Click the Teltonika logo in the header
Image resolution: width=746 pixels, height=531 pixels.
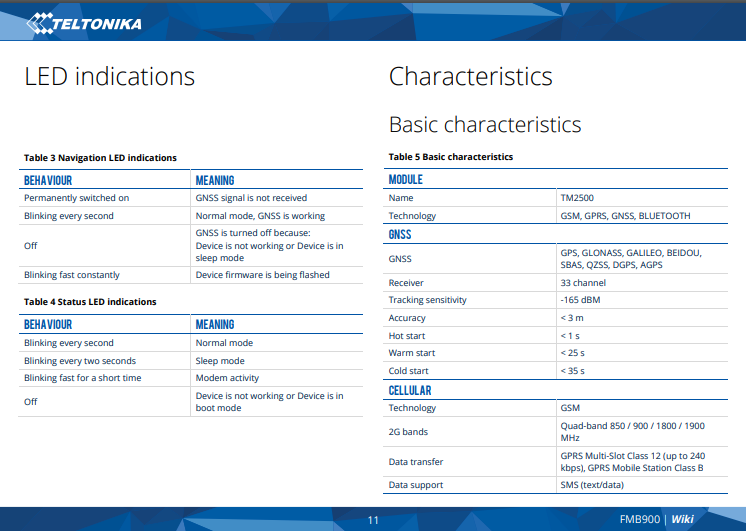pos(83,22)
